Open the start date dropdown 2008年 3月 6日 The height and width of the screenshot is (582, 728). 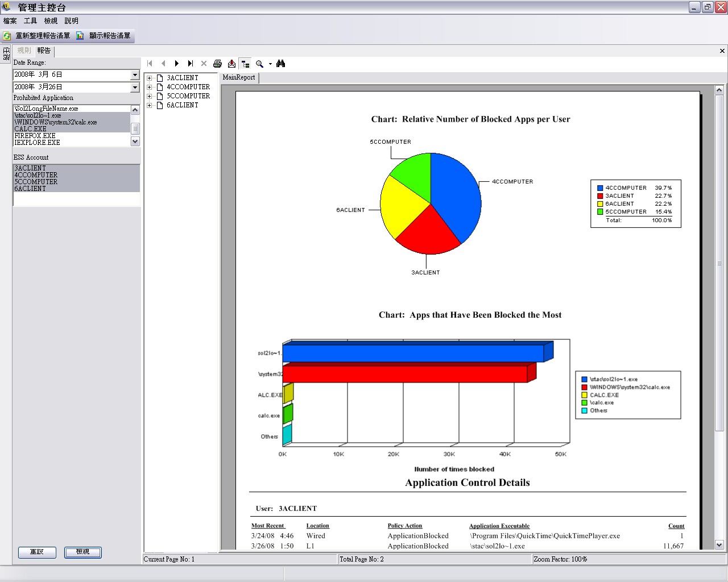(x=135, y=75)
